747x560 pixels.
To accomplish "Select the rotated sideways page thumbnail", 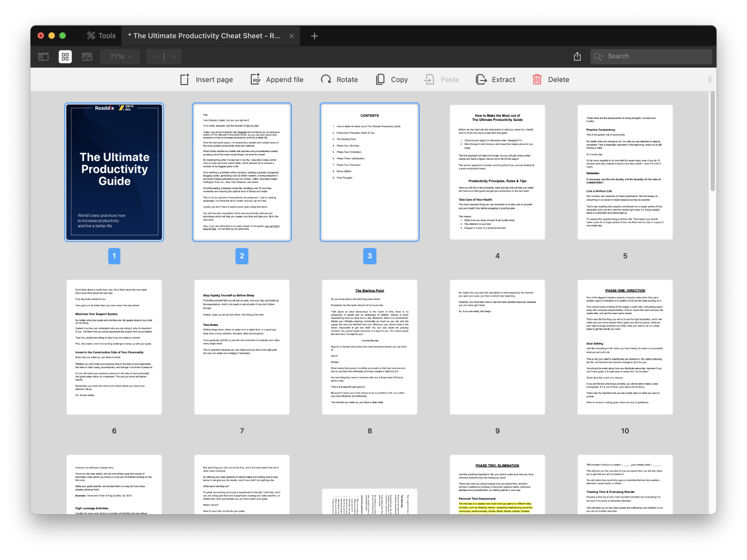I will [370, 502].
